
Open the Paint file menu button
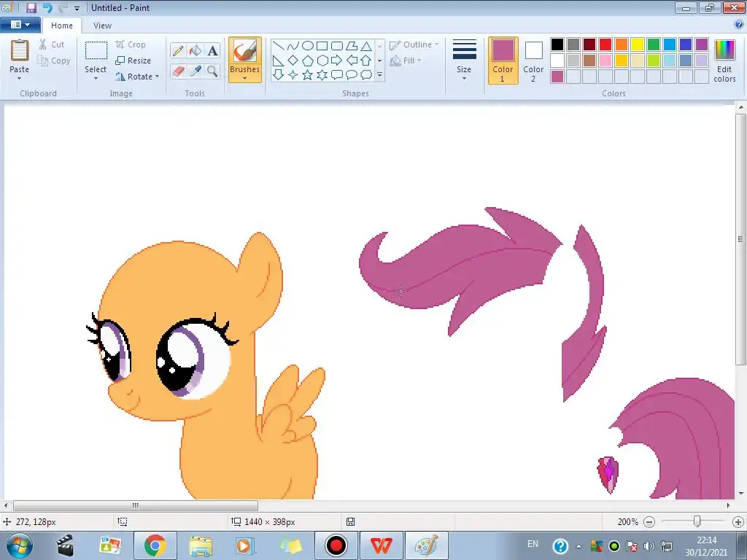20,25
